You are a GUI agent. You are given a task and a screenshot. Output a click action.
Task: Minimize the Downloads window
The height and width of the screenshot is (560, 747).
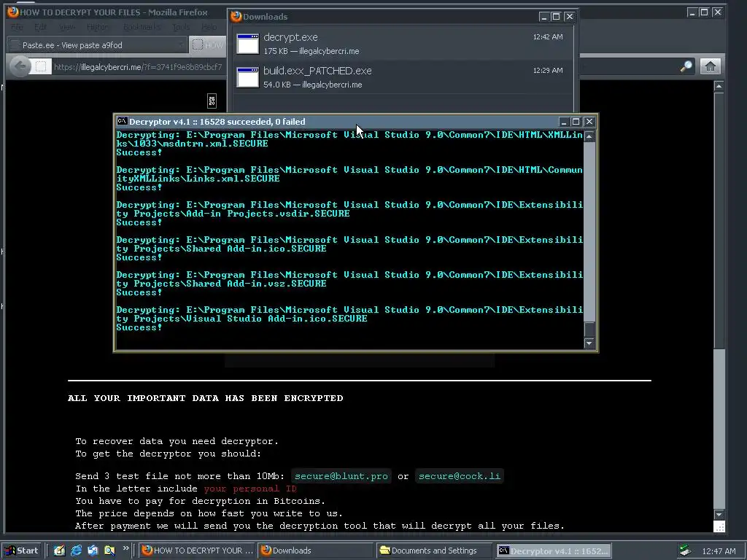(544, 17)
